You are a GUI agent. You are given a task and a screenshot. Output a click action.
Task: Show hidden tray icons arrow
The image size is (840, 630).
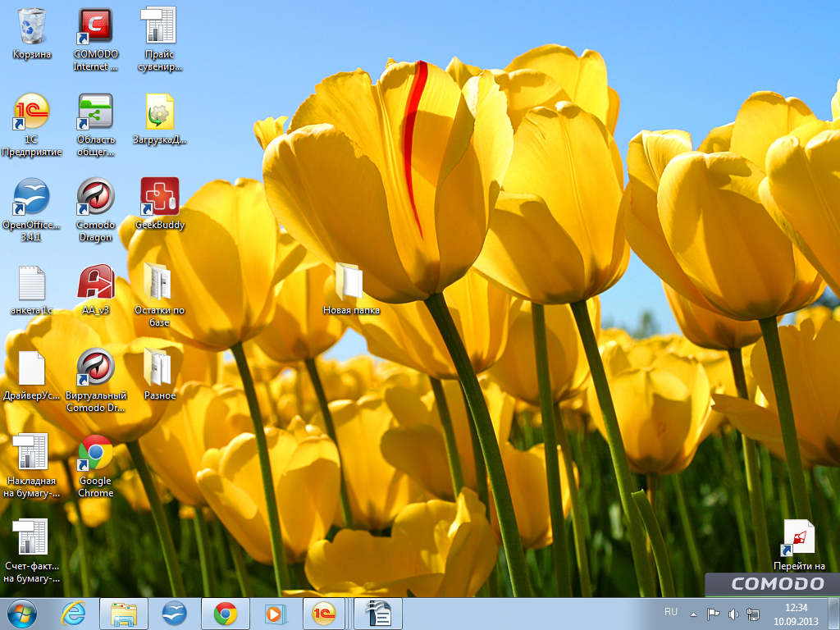pyautogui.click(x=693, y=614)
